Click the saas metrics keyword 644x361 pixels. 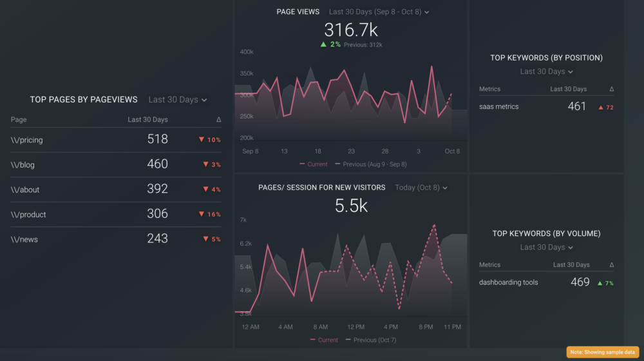(x=498, y=107)
